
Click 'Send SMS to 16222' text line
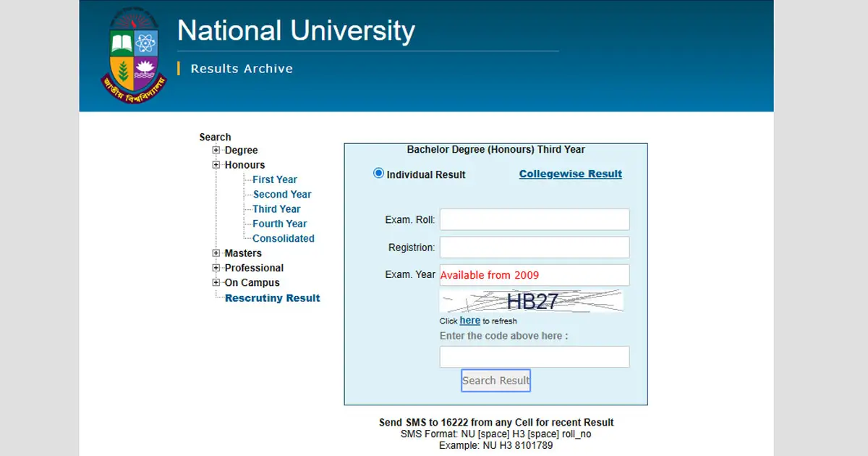pyautogui.click(x=496, y=423)
